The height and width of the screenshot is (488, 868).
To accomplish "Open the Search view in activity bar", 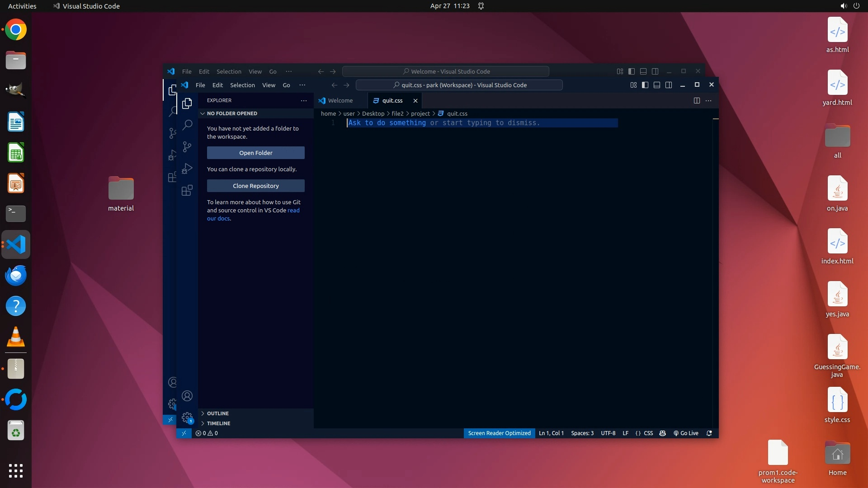I will 187,125.
